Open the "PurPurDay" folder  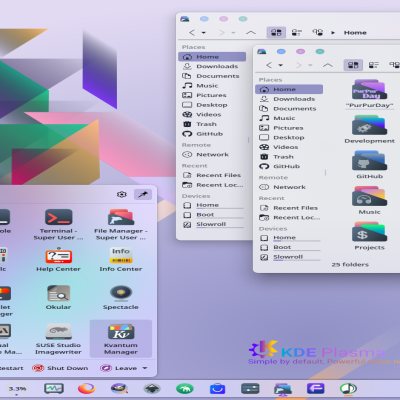369,94
